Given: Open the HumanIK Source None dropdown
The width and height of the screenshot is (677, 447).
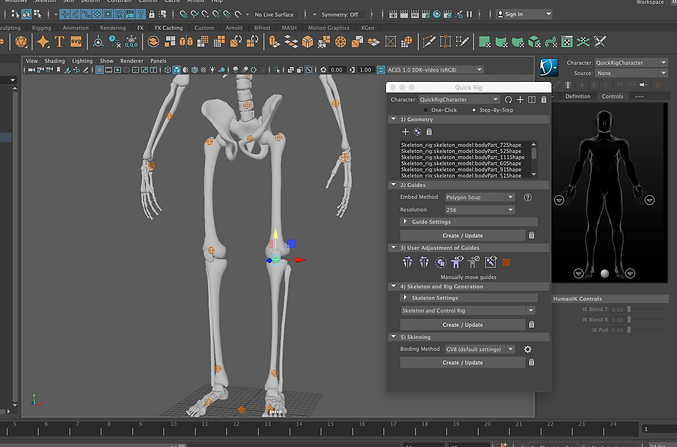Looking at the screenshot, I should (631, 73).
